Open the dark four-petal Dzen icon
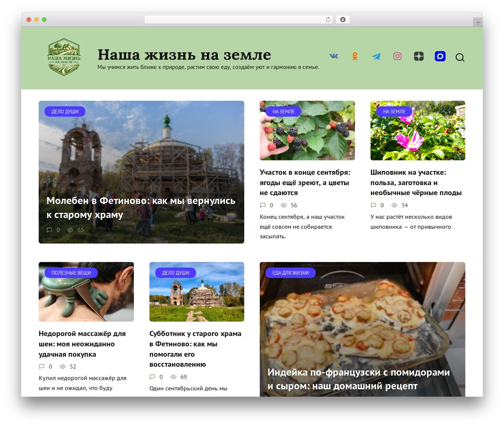504x427 pixels. (419, 56)
